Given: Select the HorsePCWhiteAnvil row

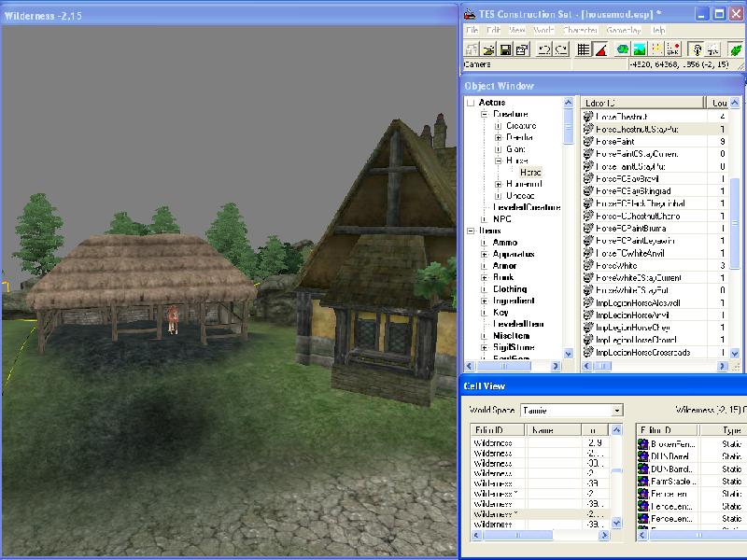Looking at the screenshot, I should (x=654, y=253).
